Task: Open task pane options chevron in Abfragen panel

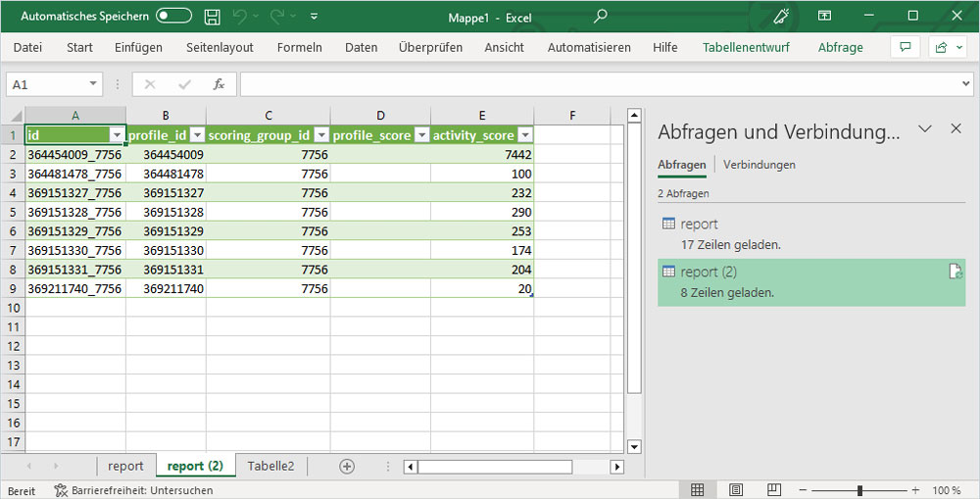Action: point(925,128)
